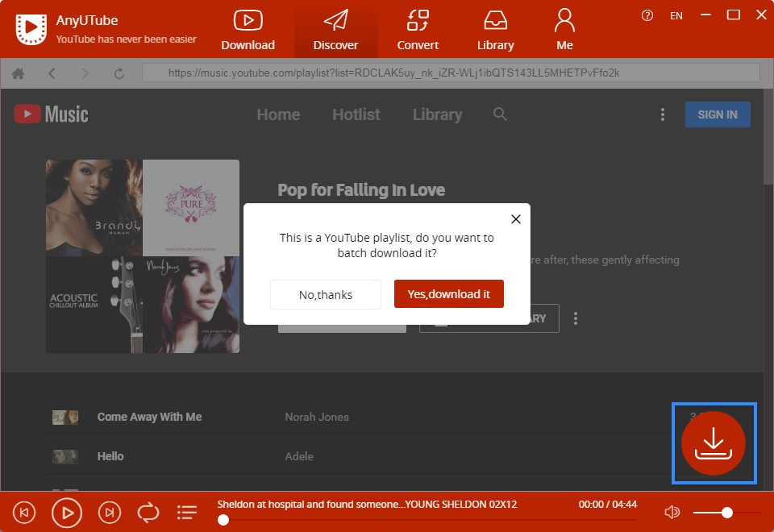Click the Brandy Human album cover
This screenshot has height=532, width=774.
pyautogui.click(x=94, y=208)
